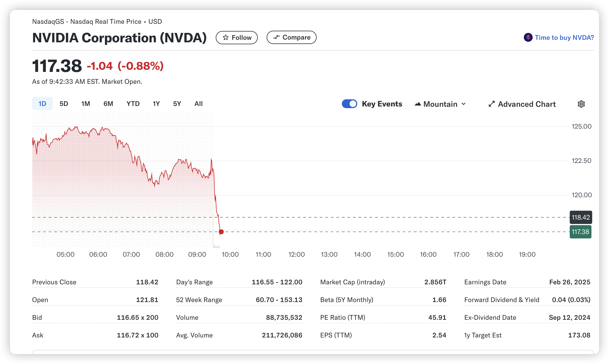
Task: Switch to the 1Y range
Action: (156, 104)
